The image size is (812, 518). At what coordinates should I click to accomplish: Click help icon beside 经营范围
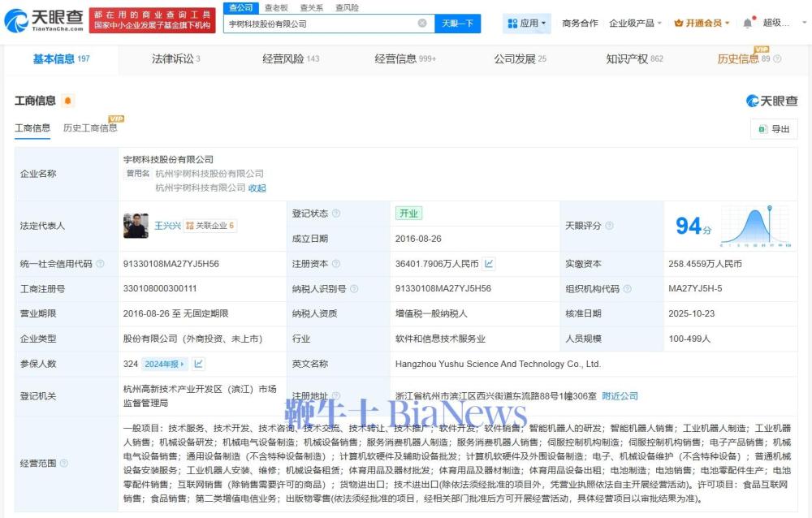point(64,464)
